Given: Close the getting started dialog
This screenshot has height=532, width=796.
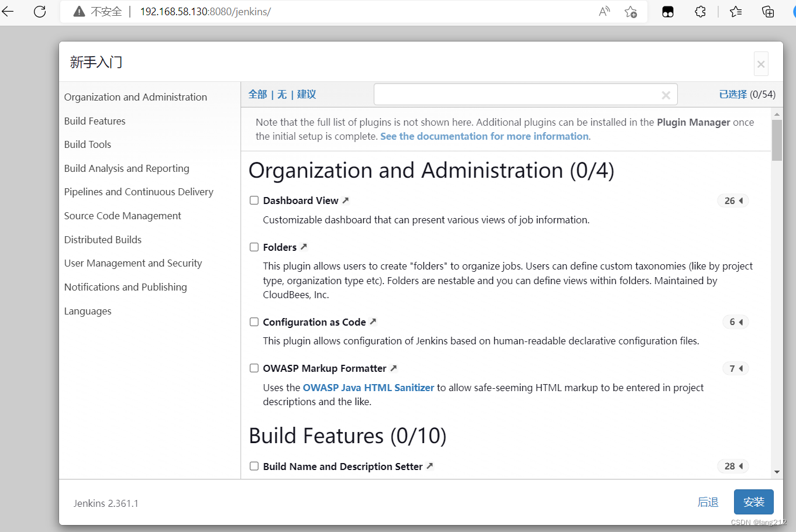Looking at the screenshot, I should pos(761,64).
